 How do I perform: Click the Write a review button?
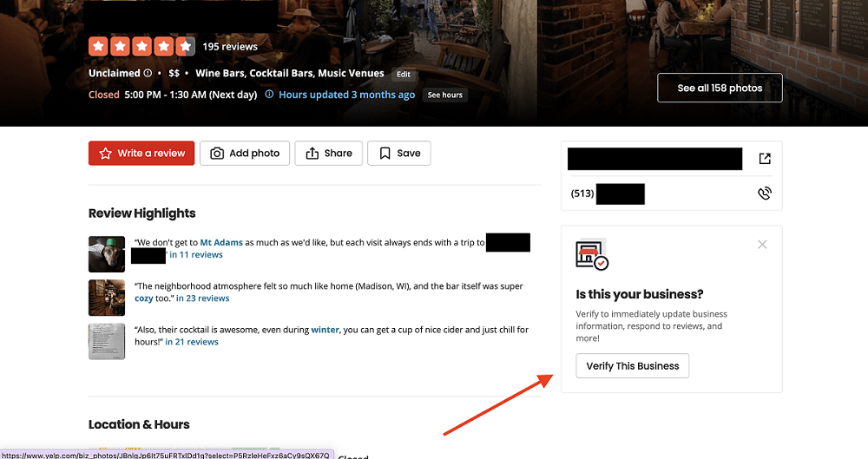point(141,154)
